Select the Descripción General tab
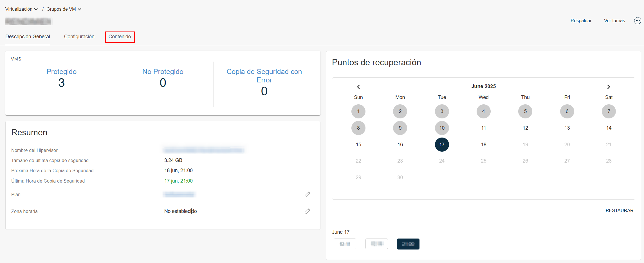This screenshot has height=263, width=644. point(28,37)
